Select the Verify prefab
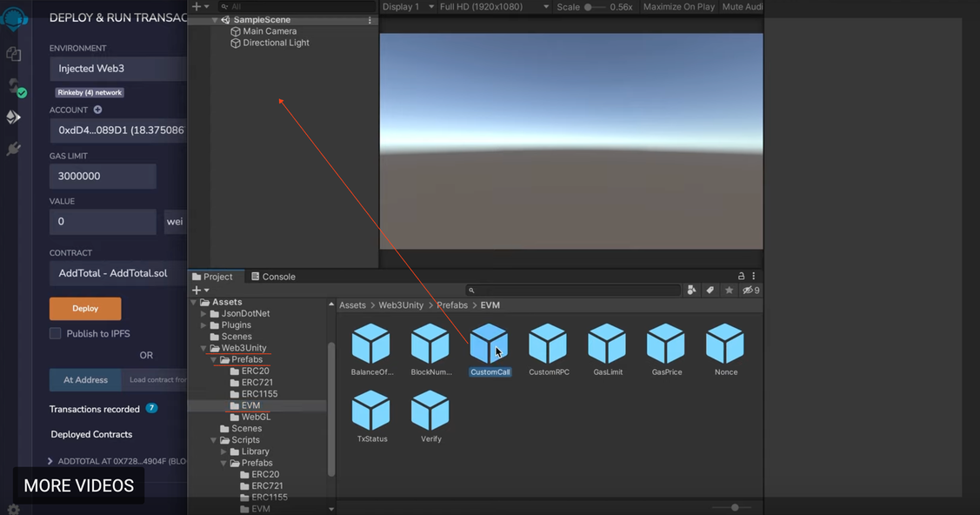Image resolution: width=980 pixels, height=515 pixels. [x=430, y=416]
